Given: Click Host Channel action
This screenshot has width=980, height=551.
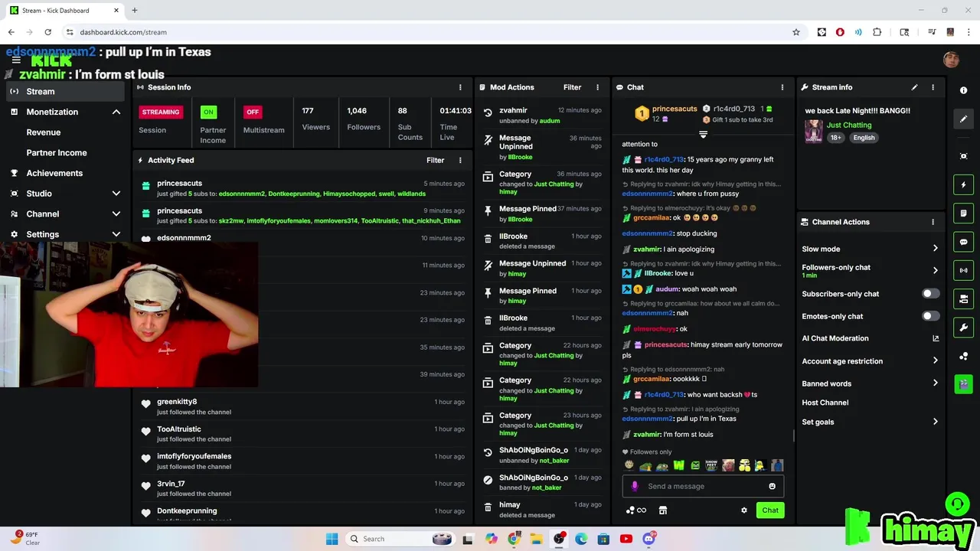Looking at the screenshot, I should tap(825, 403).
